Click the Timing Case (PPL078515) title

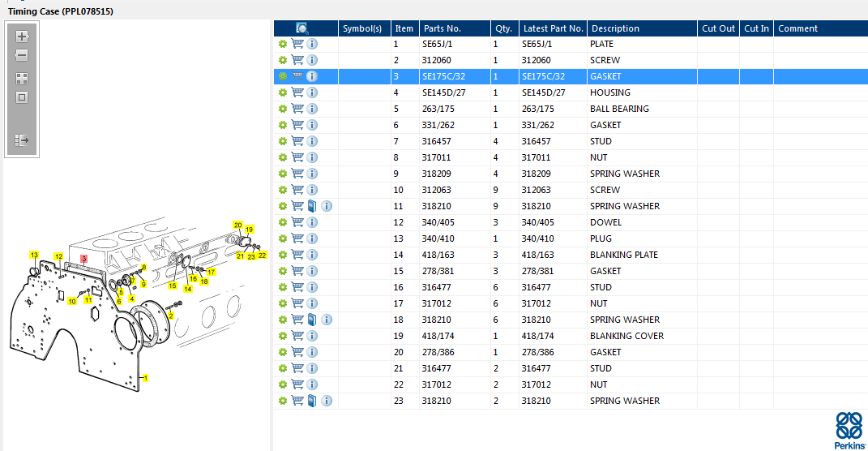60,11
